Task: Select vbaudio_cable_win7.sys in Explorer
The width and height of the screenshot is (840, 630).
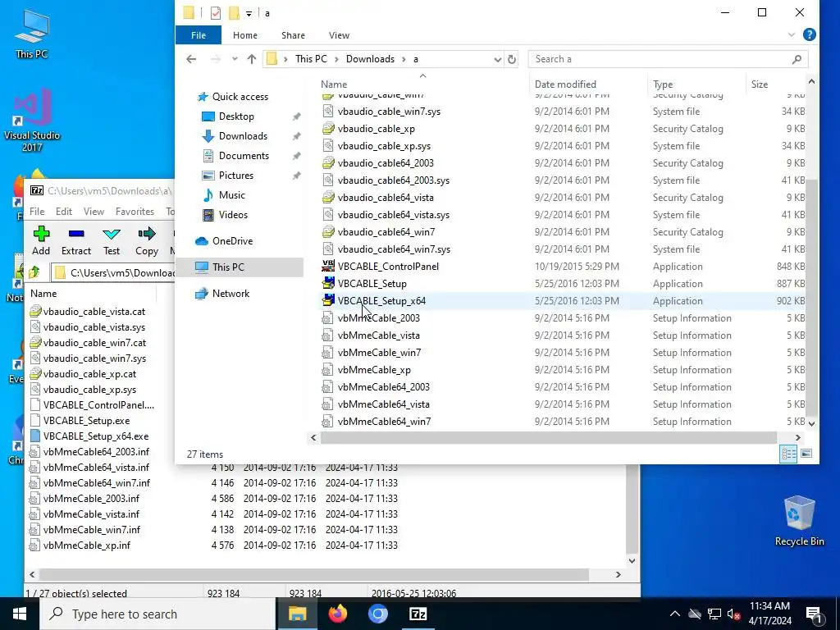Action: 389,112
